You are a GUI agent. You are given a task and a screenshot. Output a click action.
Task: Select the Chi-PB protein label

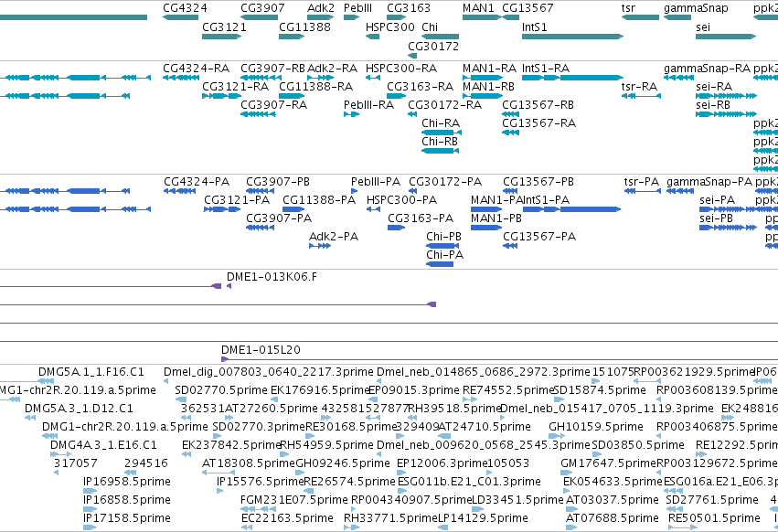443,236
